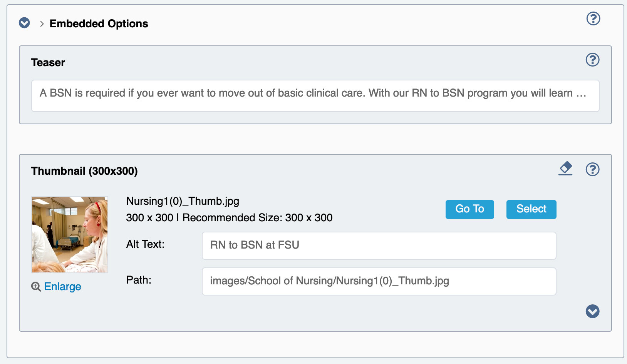Click the nursing photo thumbnail
Image resolution: width=627 pixels, height=364 pixels.
[70, 235]
